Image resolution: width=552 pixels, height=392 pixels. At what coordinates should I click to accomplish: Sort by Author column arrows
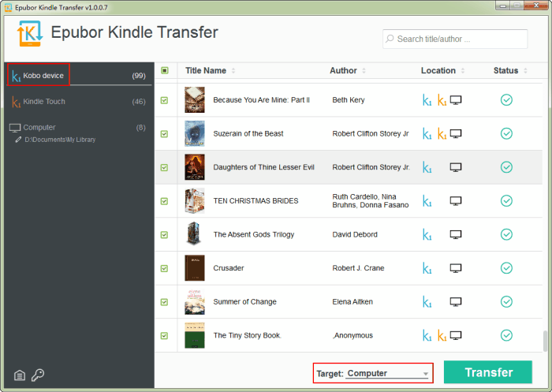364,71
